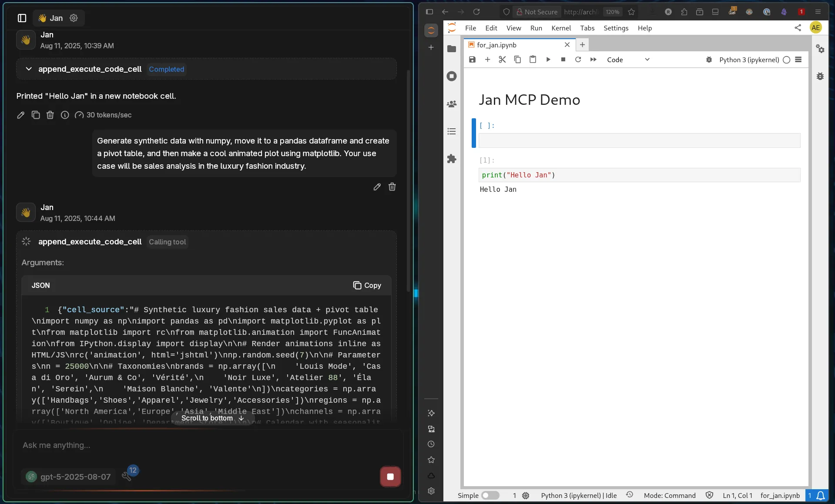Open the Kernel menu
The height and width of the screenshot is (504, 835).
560,28
